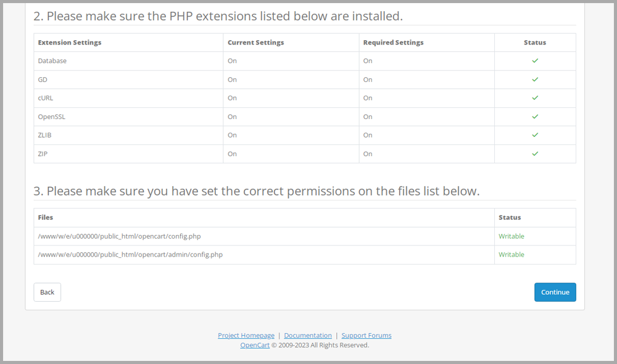Viewport: 617px width, 364px height.
Task: Select the admin/config.php file path
Action: click(x=130, y=255)
